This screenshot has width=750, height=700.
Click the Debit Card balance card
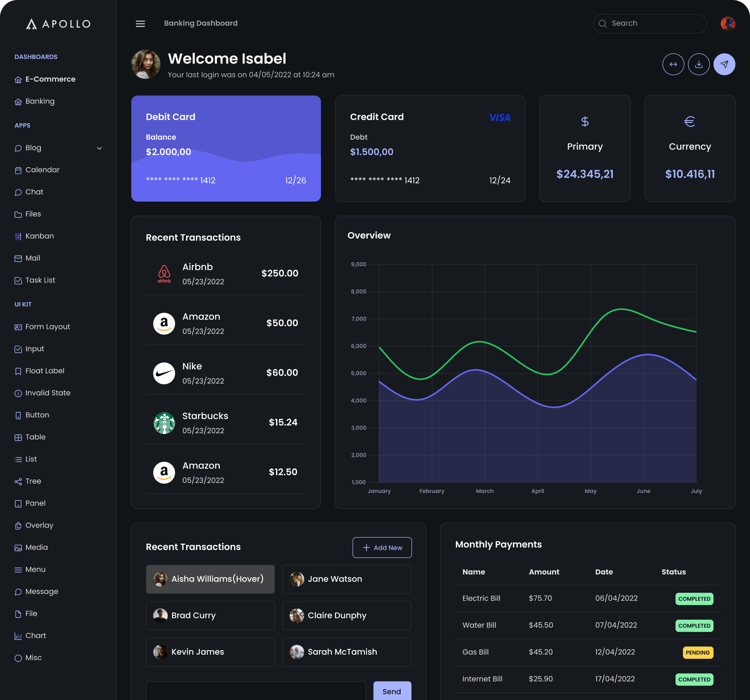226,148
